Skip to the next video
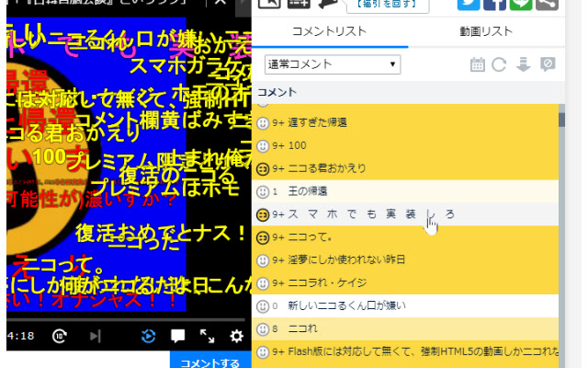 [96, 336]
